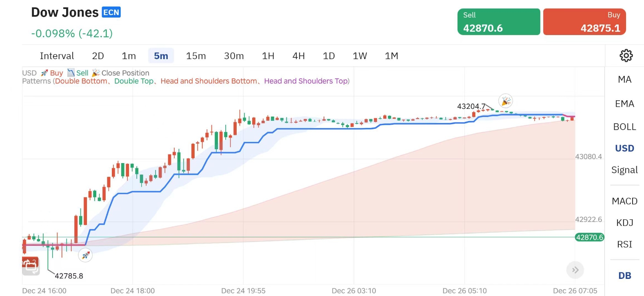Toggle the MA indicator
Image resolution: width=644 pixels, height=296 pixels.
[624, 80]
